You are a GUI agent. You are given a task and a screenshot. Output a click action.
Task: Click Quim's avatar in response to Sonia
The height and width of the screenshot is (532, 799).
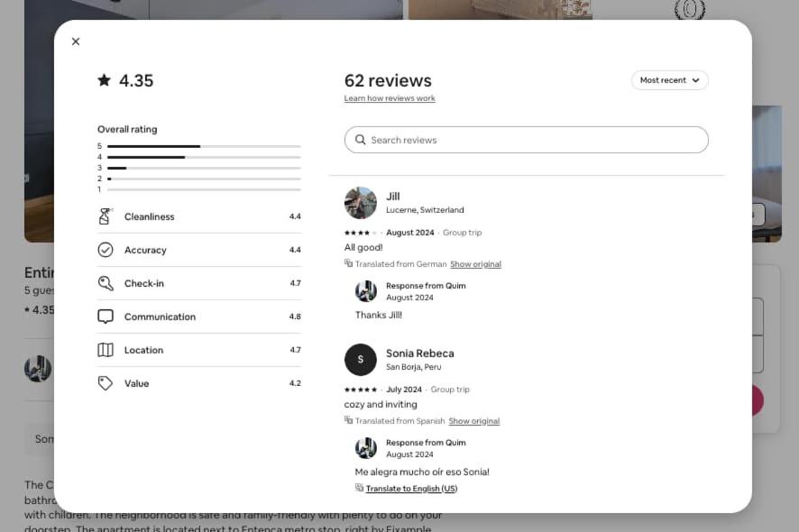coord(366,448)
